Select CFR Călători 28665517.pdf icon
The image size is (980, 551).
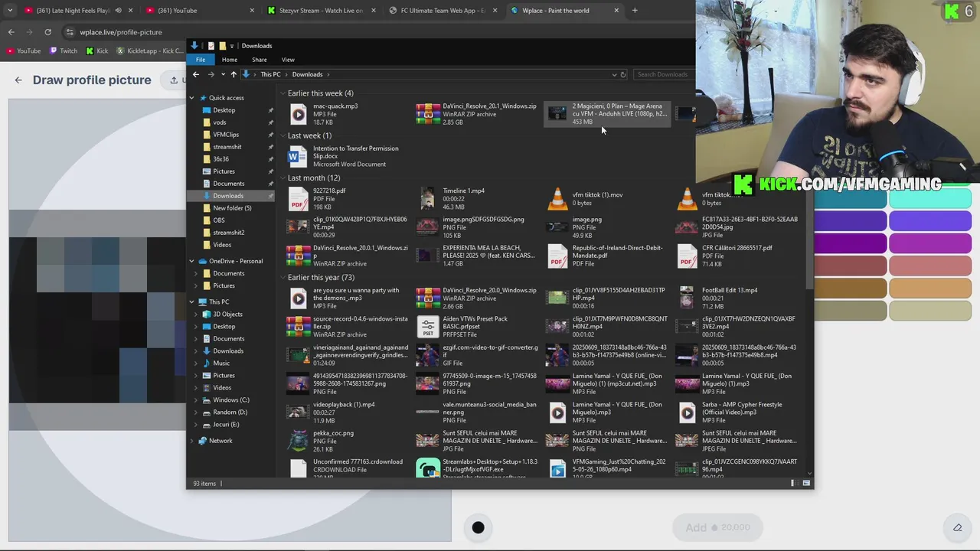(687, 256)
